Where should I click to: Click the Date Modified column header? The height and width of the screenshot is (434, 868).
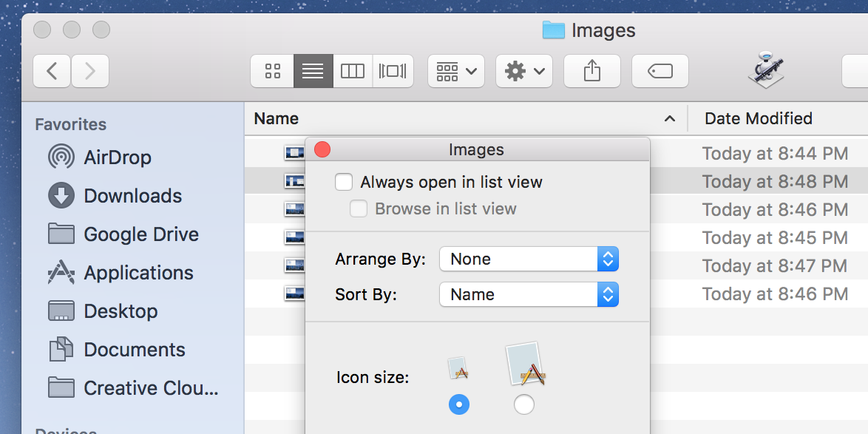758,118
